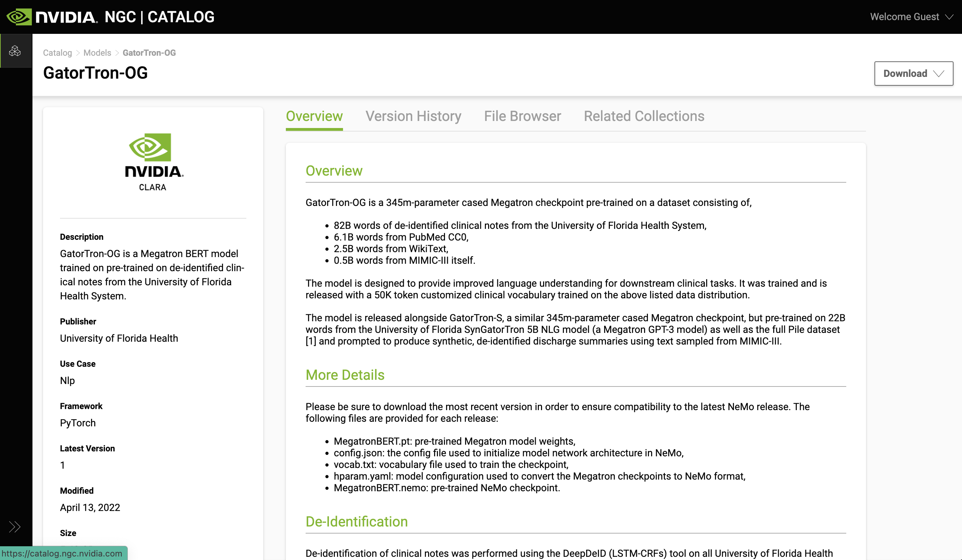Click the hparam.yaml bullet line
This screenshot has width=962, height=560.
(x=540, y=476)
